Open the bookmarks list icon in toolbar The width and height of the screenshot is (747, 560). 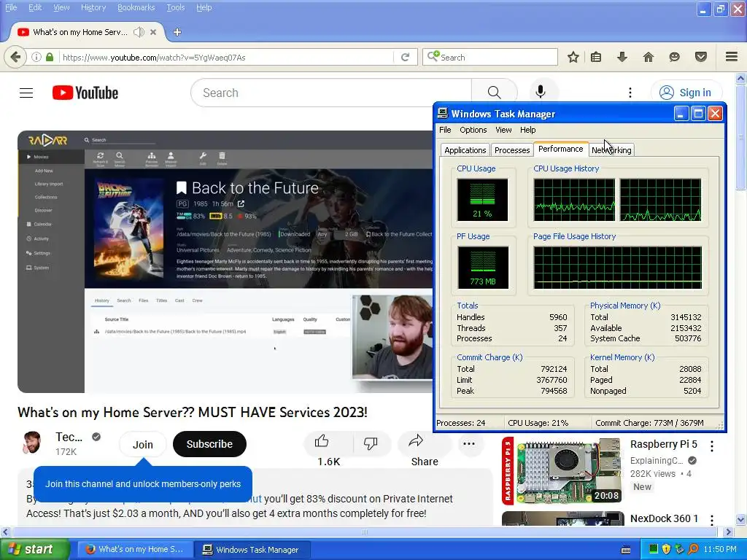pos(596,57)
